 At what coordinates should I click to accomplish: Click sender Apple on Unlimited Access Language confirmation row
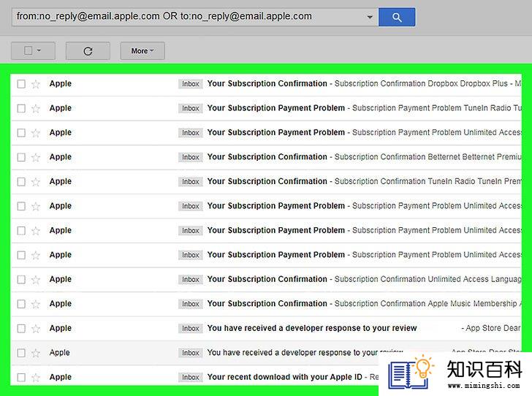[x=61, y=279]
